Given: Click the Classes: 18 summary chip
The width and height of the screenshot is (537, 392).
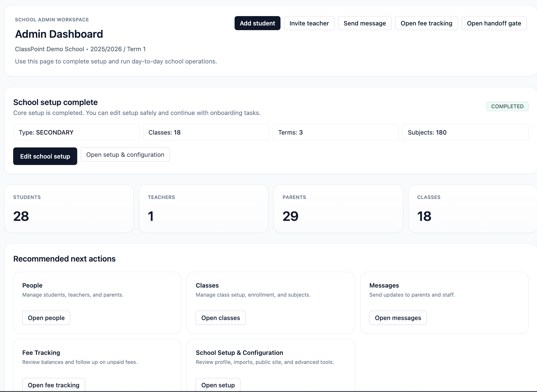Looking at the screenshot, I should 206,132.
